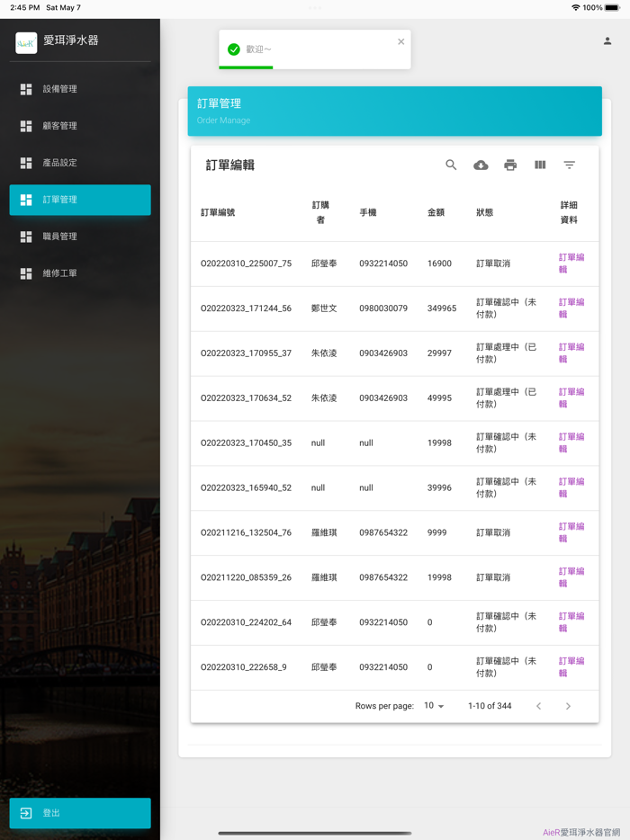Open 訂單編輯 link for order O20211216_132504_76
This screenshot has width=630, height=840.
571,532
